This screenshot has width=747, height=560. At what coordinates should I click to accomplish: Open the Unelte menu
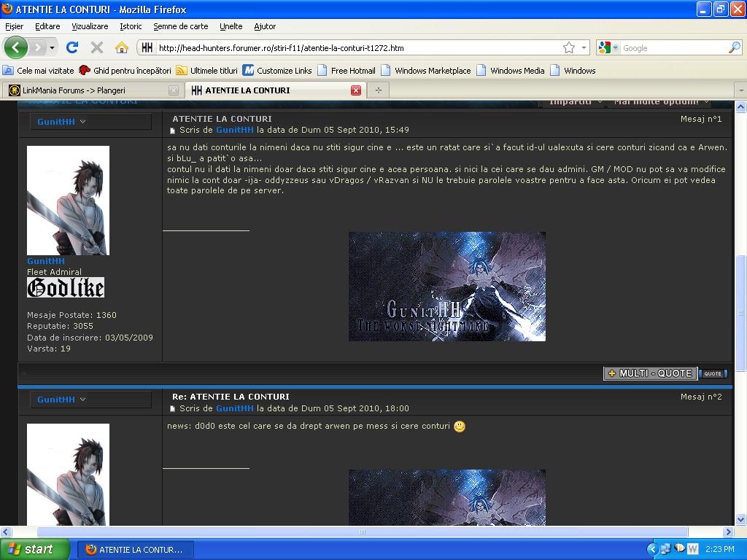(x=231, y=26)
